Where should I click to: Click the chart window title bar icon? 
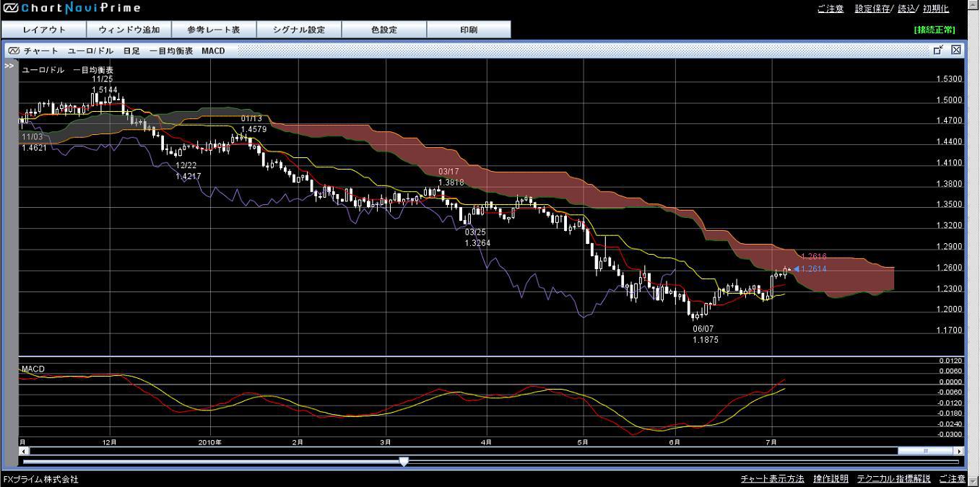pos(14,51)
